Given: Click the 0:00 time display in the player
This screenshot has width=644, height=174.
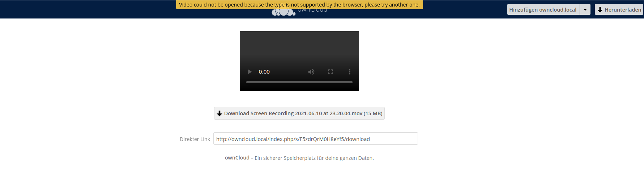Looking at the screenshot, I should tap(264, 72).
